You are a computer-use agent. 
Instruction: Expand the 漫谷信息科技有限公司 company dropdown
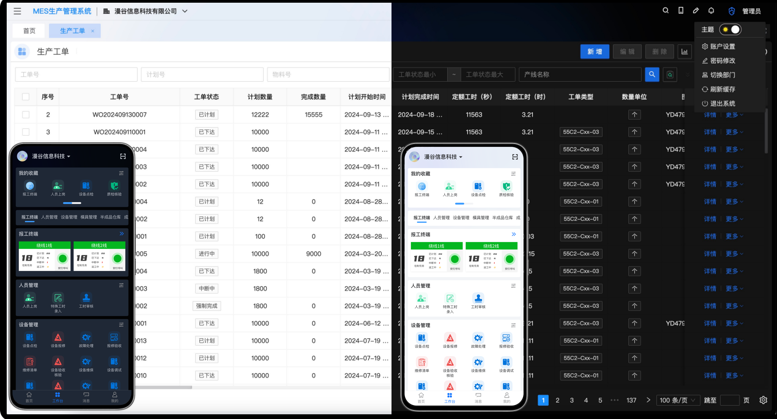(x=150, y=11)
